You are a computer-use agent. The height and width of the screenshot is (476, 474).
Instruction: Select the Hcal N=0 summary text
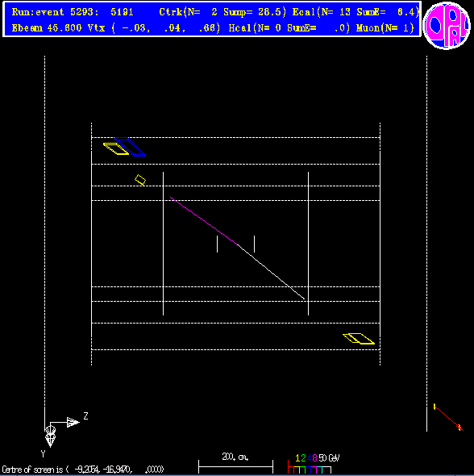pos(289,28)
